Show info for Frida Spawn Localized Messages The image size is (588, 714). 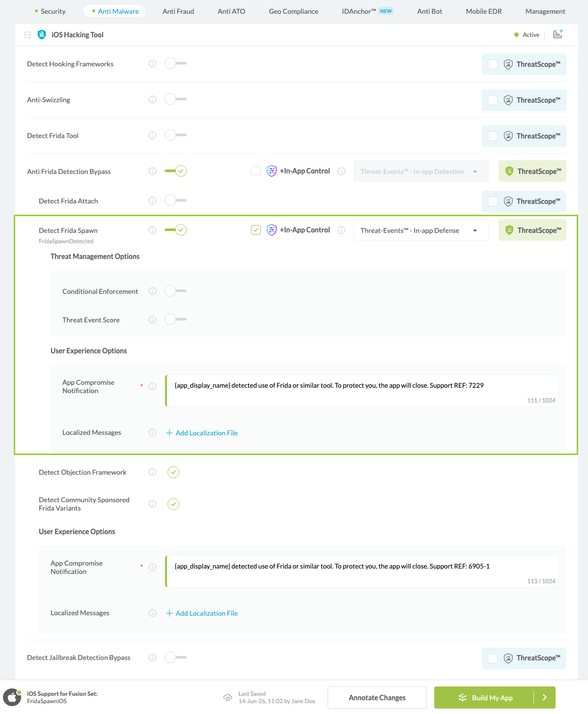[x=152, y=432]
